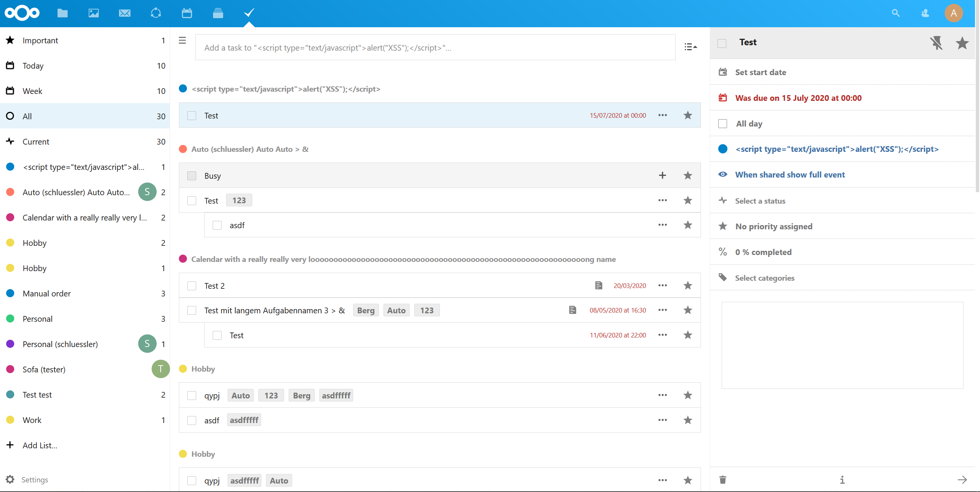Delete task using trash icon in details panel
This screenshot has width=980, height=492.
click(x=722, y=479)
